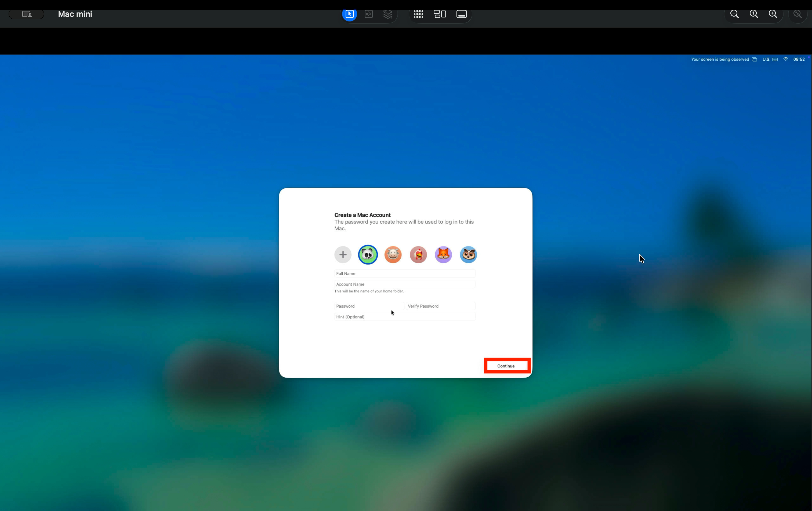The image size is (812, 511).
Task: Focus the Account Name field
Action: coord(405,284)
